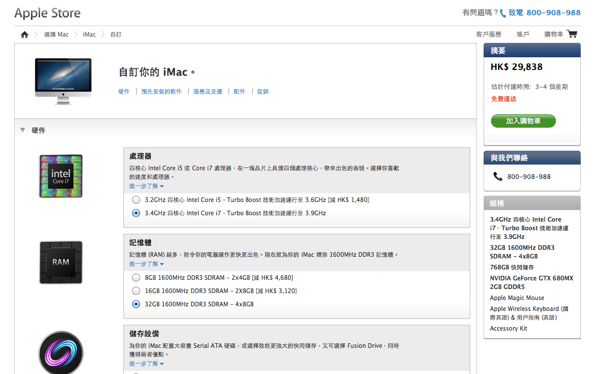Click 32GB 1600MHz DDR3 SDRAM spec line
This screenshot has height=374, width=600.
click(x=522, y=252)
